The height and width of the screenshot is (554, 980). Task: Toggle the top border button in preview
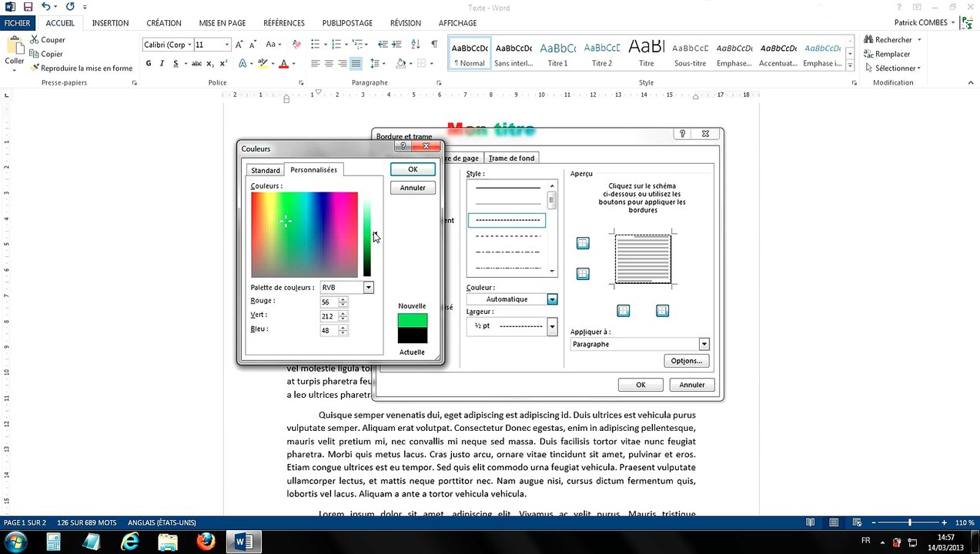(583, 243)
